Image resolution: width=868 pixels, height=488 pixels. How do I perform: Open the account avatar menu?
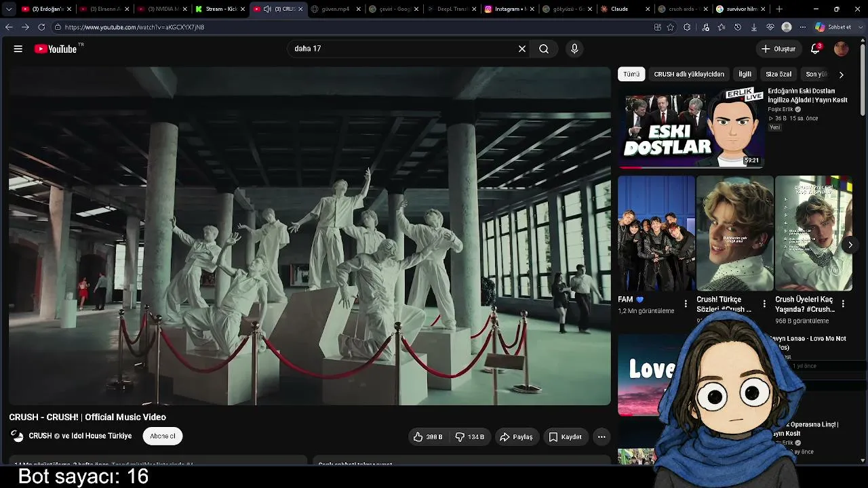pos(841,49)
